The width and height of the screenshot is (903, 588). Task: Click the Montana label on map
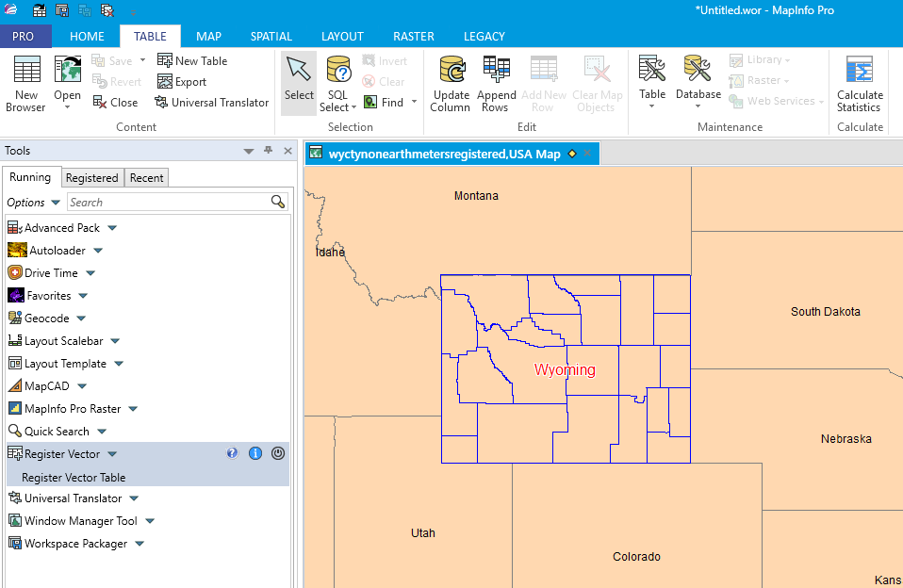click(x=476, y=196)
